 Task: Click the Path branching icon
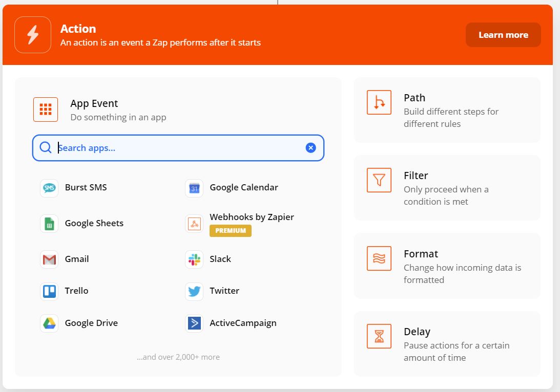(379, 102)
